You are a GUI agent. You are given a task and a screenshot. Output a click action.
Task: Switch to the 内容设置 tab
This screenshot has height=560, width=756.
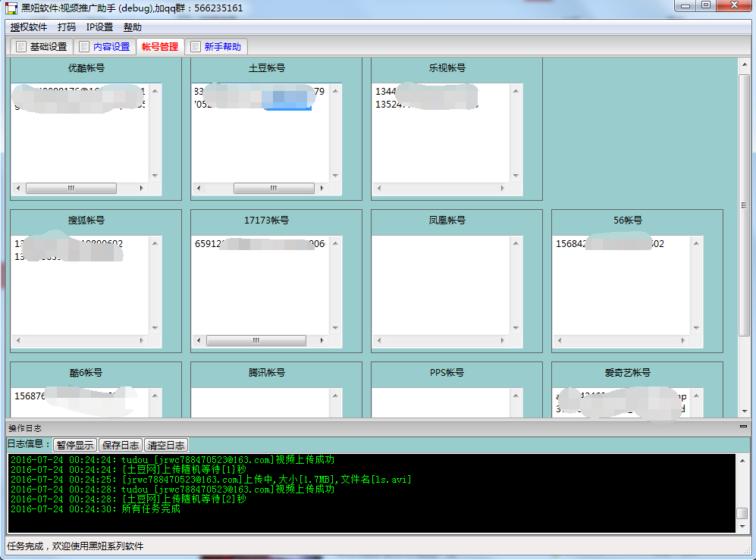click(x=105, y=47)
